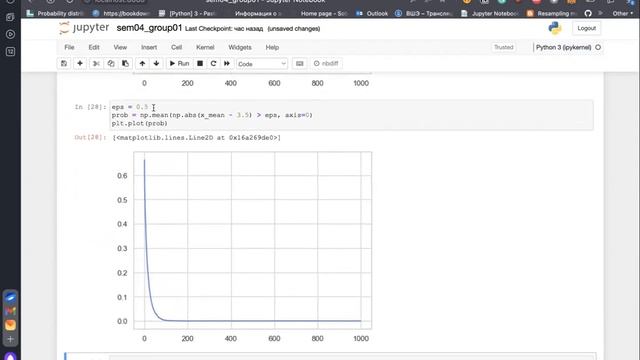The height and width of the screenshot is (360, 640).
Task: Click the Jupyter logo
Action: (84, 28)
